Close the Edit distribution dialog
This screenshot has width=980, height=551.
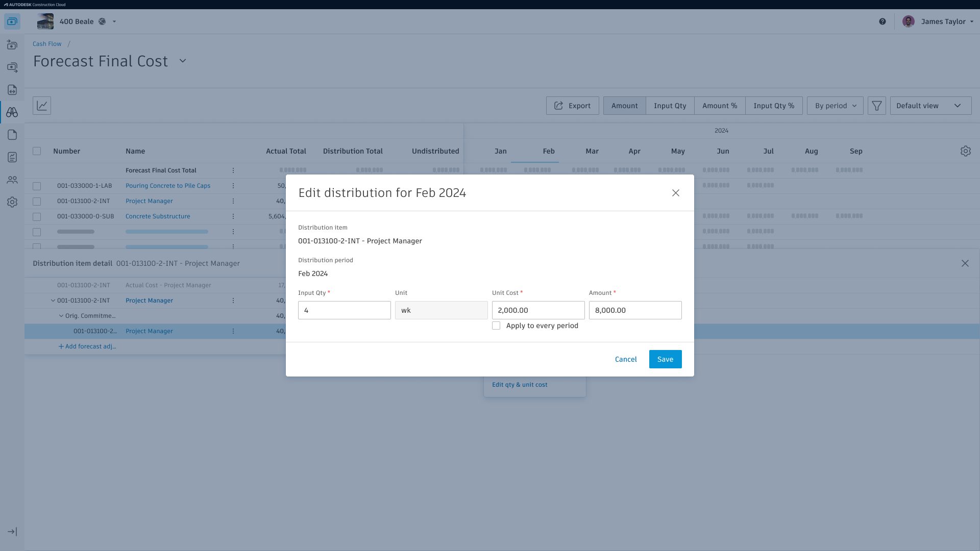pos(675,193)
